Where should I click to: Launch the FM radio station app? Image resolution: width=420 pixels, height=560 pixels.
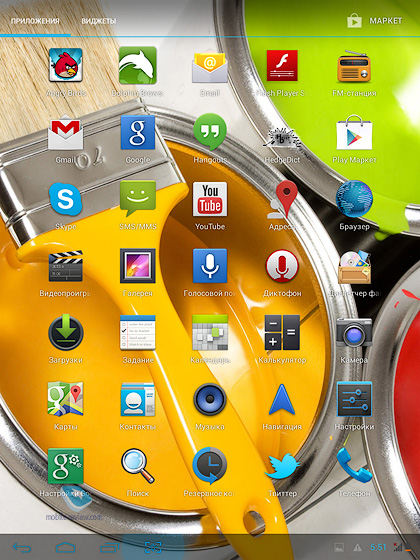[x=354, y=66]
